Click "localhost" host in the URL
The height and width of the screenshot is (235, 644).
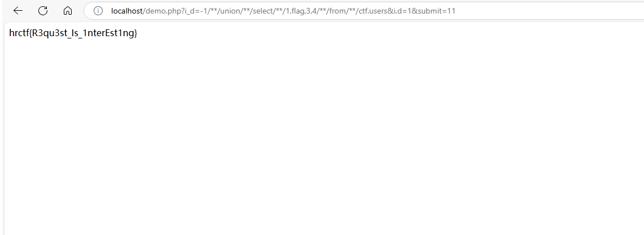(x=126, y=11)
